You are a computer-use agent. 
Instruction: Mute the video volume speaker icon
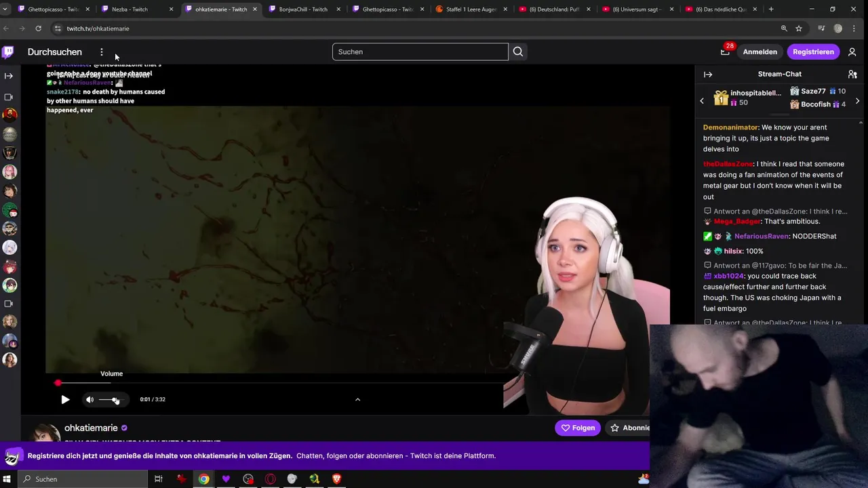pos(90,400)
